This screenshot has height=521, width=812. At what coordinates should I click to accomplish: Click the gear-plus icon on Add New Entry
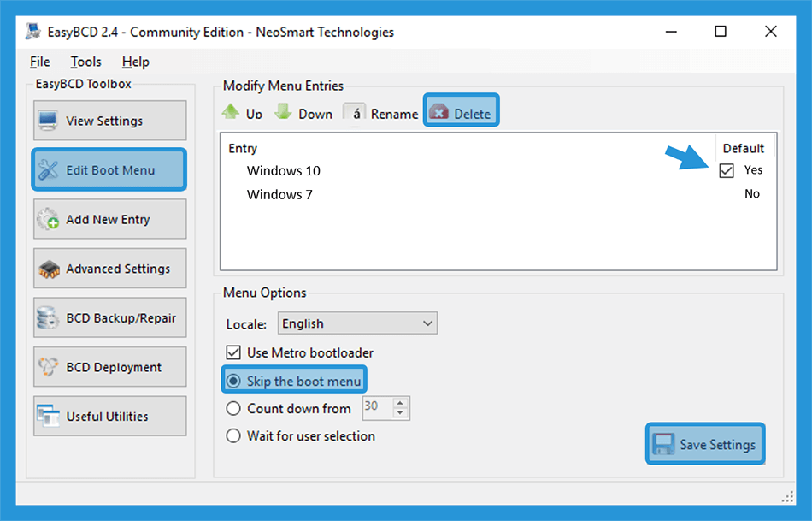(x=48, y=219)
